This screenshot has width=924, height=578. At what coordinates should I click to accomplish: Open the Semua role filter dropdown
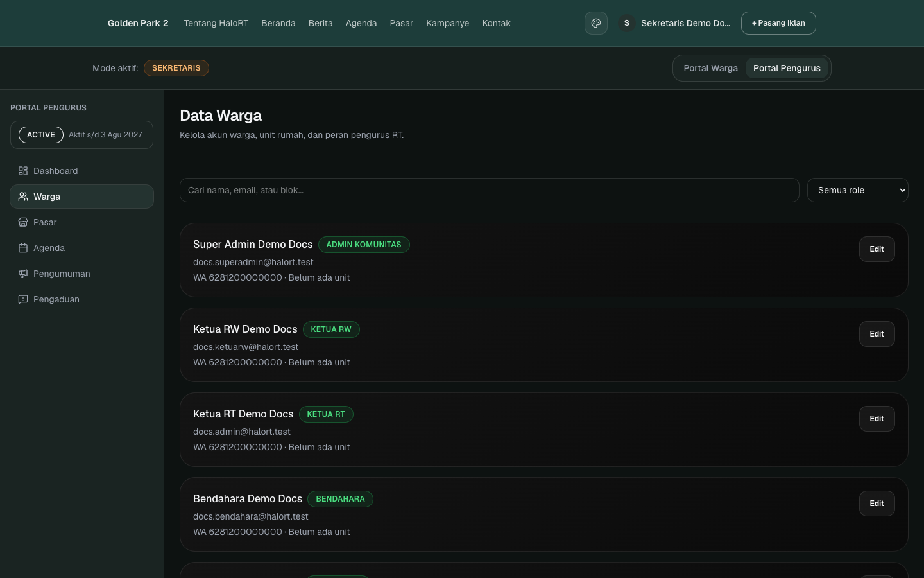pyautogui.click(x=857, y=190)
